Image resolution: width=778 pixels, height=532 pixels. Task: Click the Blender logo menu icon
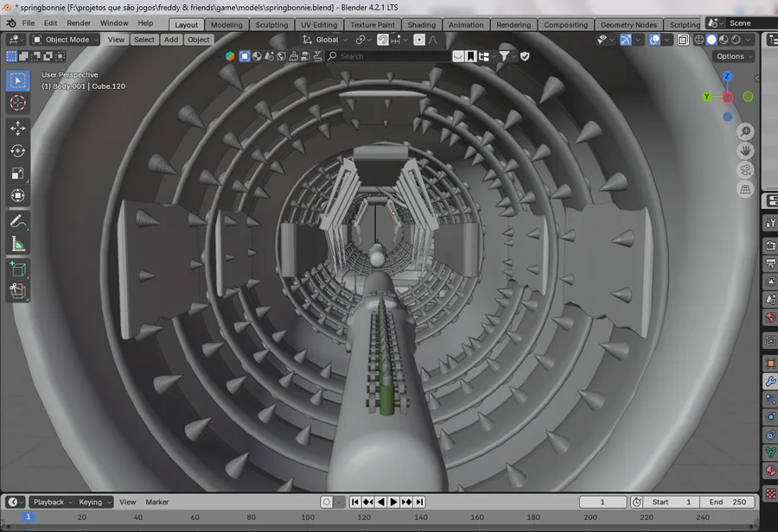coord(11,23)
